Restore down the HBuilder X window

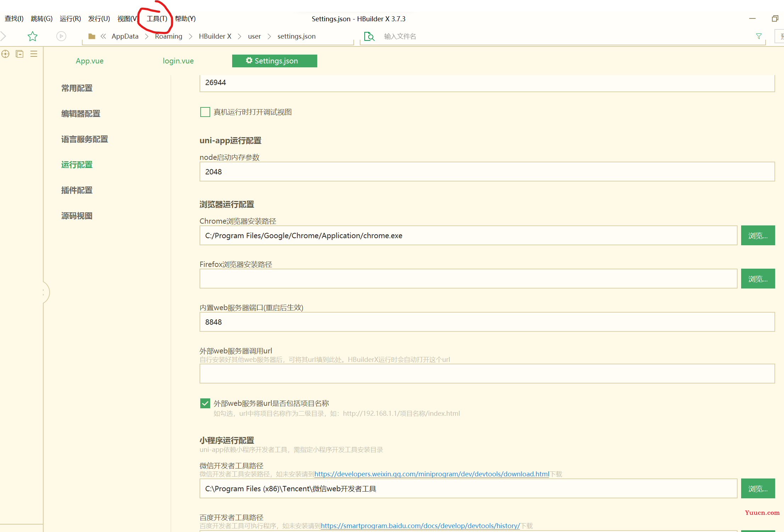pos(775,18)
